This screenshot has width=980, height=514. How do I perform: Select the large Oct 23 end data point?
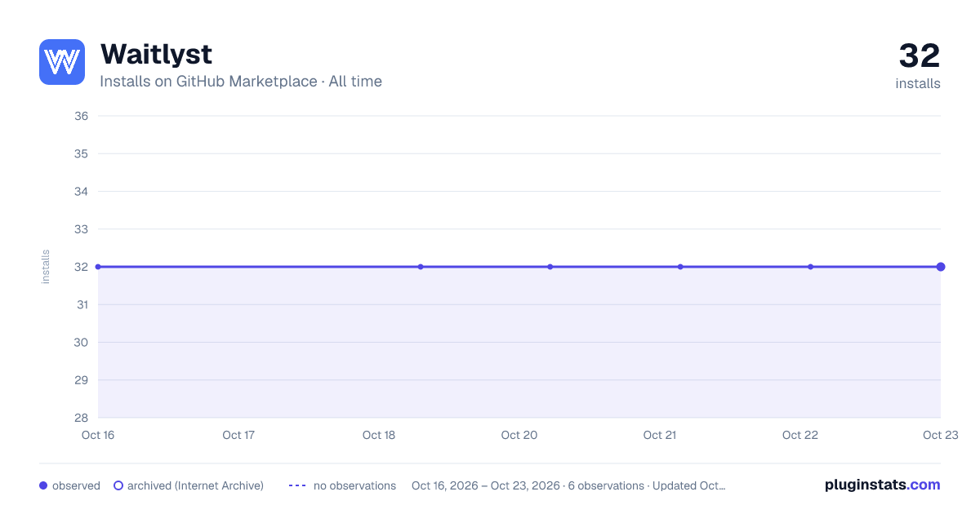click(x=941, y=267)
